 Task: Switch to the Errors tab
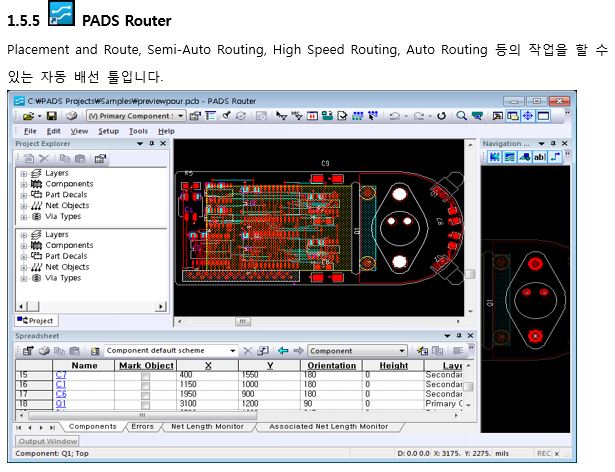(142, 426)
